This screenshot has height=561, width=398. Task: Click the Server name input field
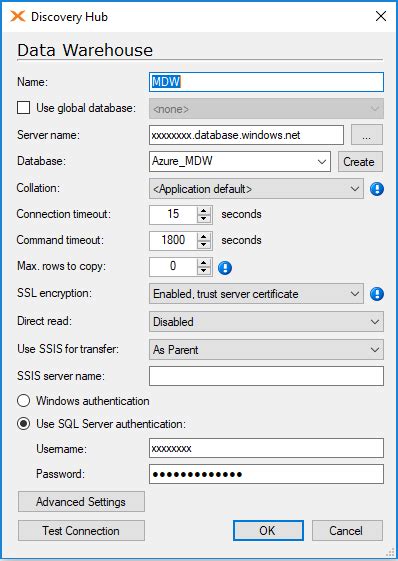(x=246, y=135)
